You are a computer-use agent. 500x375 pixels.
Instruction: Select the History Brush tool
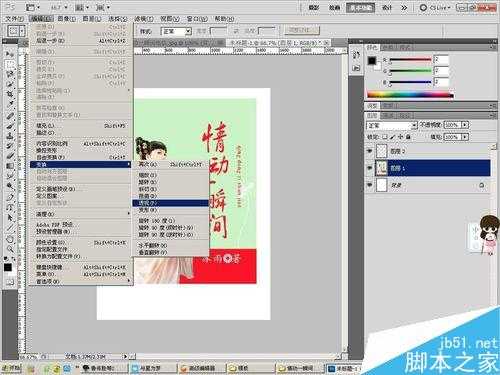pos(10,146)
